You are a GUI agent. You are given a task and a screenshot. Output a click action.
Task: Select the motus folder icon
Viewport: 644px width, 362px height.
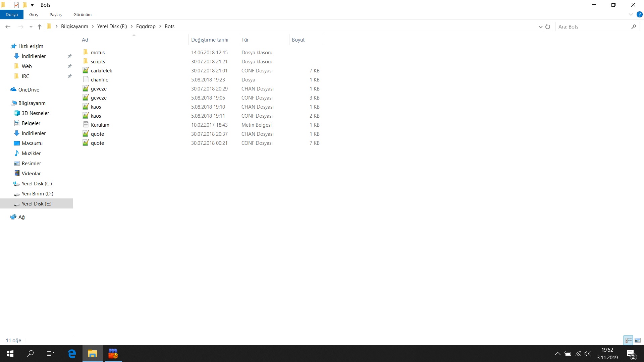[x=86, y=52]
